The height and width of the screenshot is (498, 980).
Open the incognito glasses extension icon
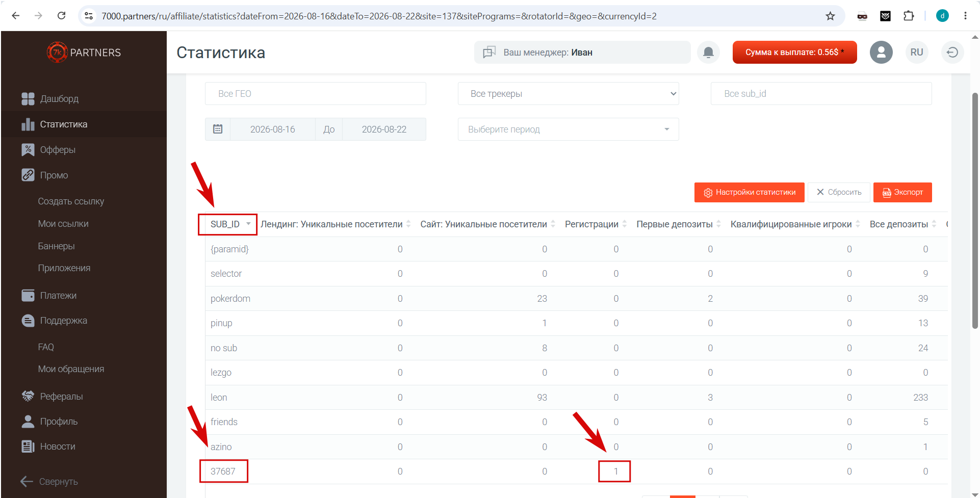click(862, 16)
